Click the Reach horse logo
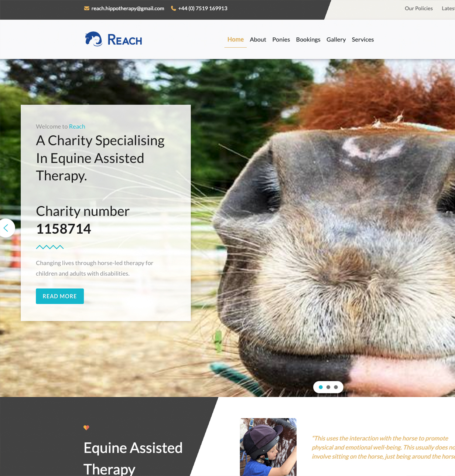Image resolution: width=455 pixels, height=476 pixels. click(x=113, y=39)
